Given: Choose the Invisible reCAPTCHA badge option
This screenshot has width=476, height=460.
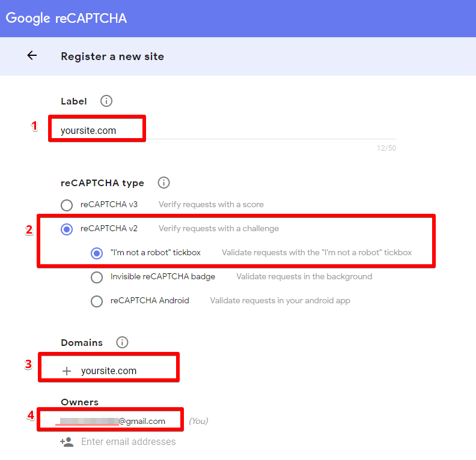Looking at the screenshot, I should pos(97,277).
